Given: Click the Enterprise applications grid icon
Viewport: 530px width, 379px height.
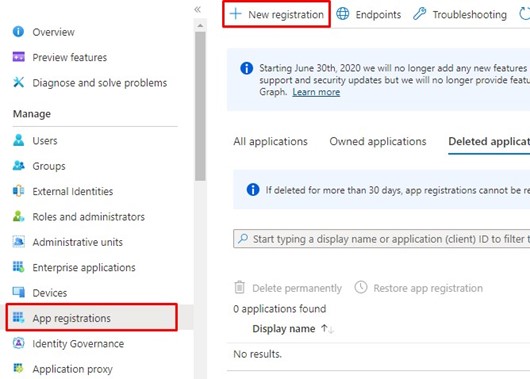Looking at the screenshot, I should (19, 267).
